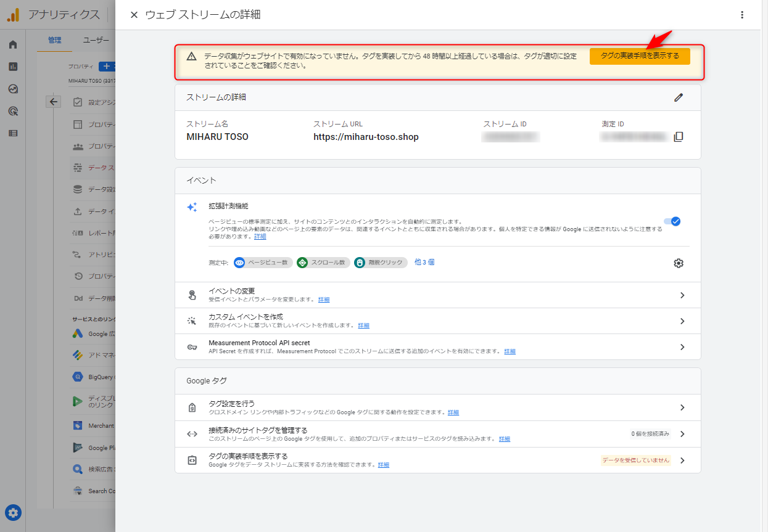The width and height of the screenshot is (768, 532).
Task: Click the データを受信していません status badge
Action: 635,460
